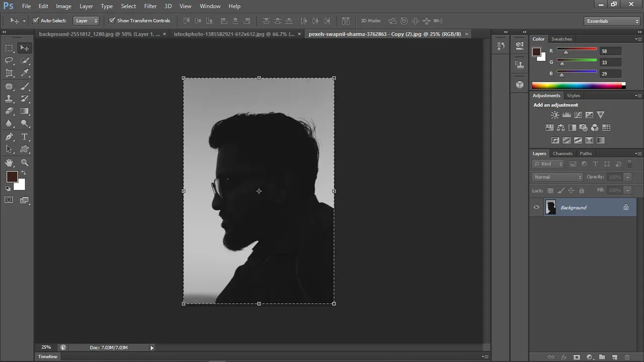This screenshot has height=362, width=644.
Task: Select the Clone Stamp tool
Action: coord(9,99)
